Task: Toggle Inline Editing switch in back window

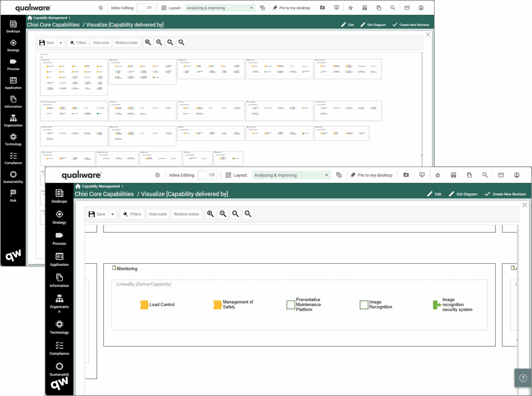Action: 145,8
